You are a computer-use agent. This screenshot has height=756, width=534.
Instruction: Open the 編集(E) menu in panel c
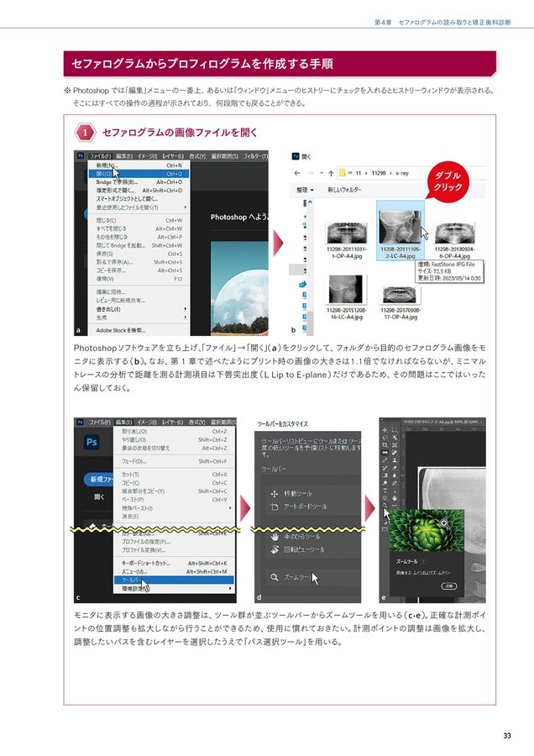coord(124,422)
